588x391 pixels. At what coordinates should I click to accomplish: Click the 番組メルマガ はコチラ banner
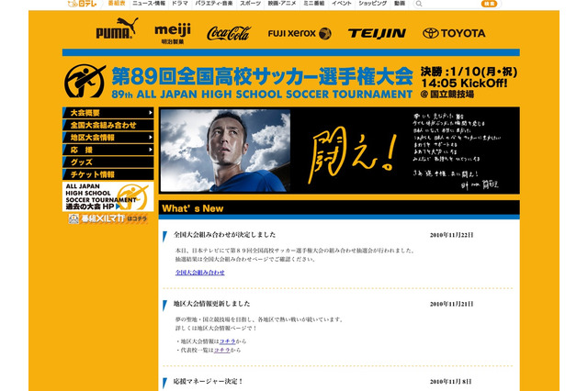pos(108,218)
